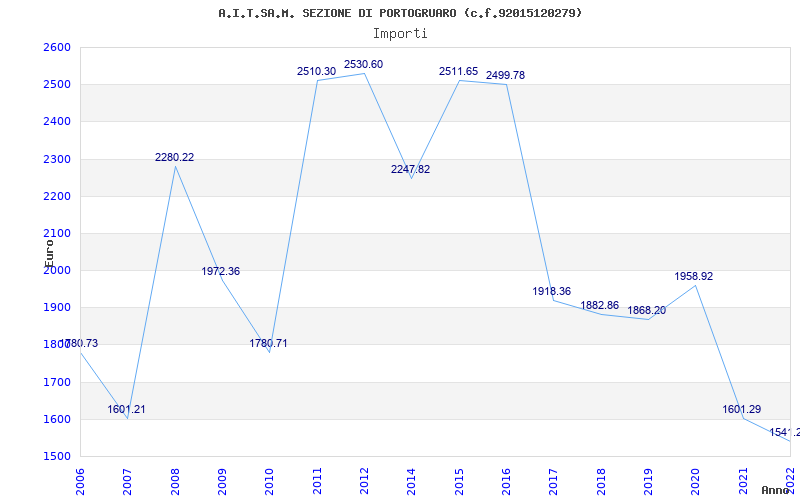The image size is (800, 500).
Task: Click the 2021 x-axis year label
Action: (x=743, y=482)
